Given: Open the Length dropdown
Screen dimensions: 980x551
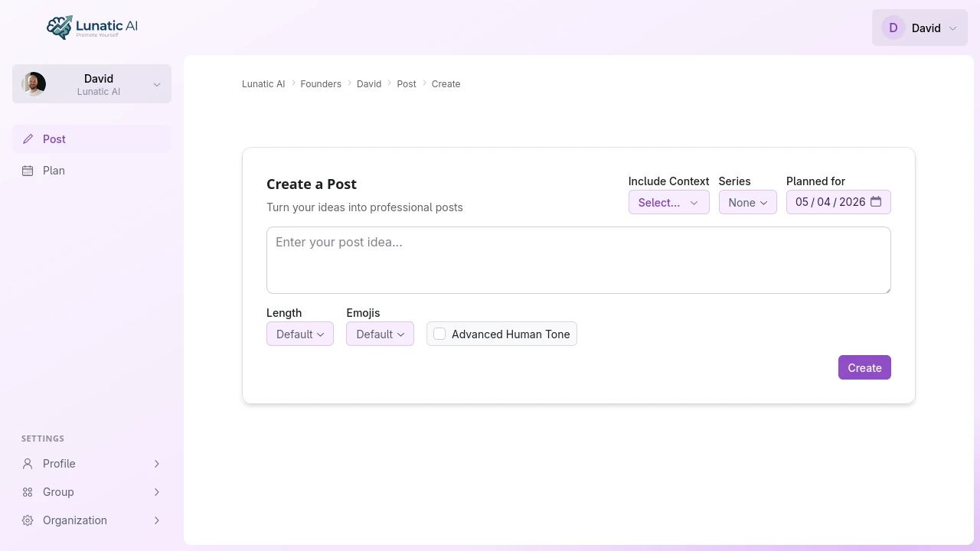Looking at the screenshot, I should click(300, 334).
